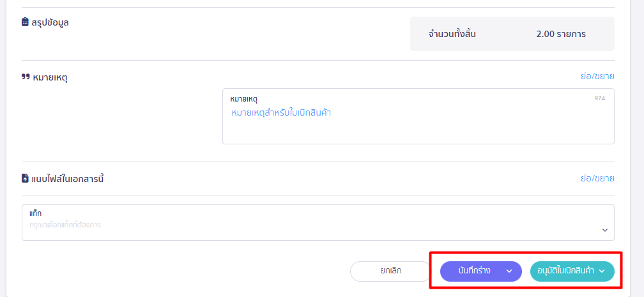Save the document with บันทึกร่าง
Screen dimensions: 644x297
point(474,271)
